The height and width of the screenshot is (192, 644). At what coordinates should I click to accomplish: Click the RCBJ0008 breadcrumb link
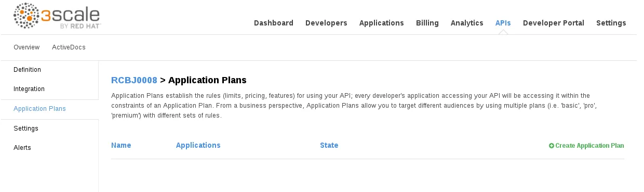[x=134, y=80]
